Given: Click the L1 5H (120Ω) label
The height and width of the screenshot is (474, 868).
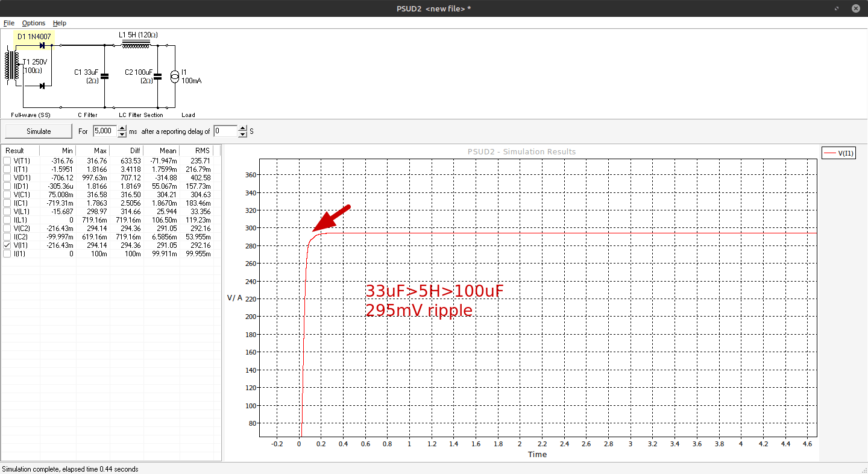Looking at the screenshot, I should pyautogui.click(x=138, y=35).
